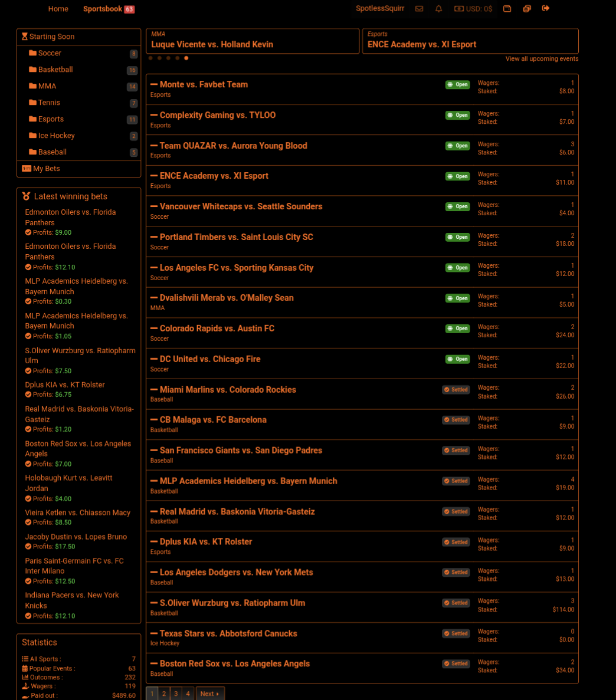Collapse the Team QUAZAR vs. Aurora Young Blood row
Viewport: 616px width, 700px height.
pyautogui.click(x=154, y=146)
